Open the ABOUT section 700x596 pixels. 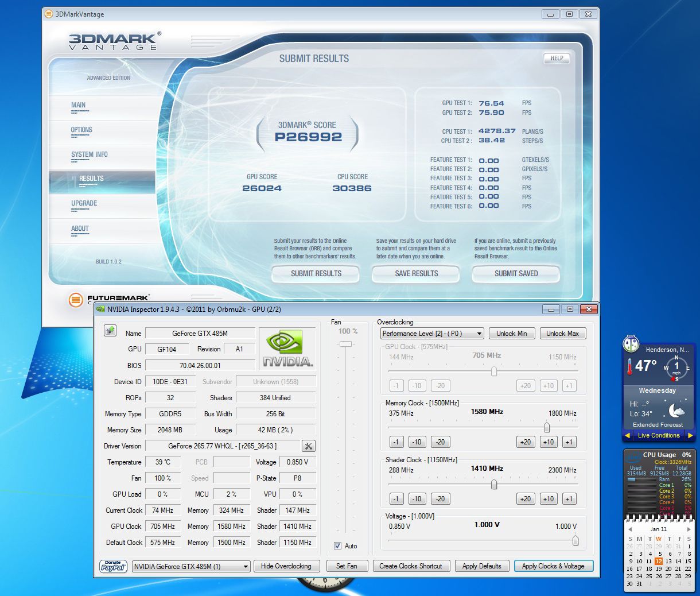point(80,229)
